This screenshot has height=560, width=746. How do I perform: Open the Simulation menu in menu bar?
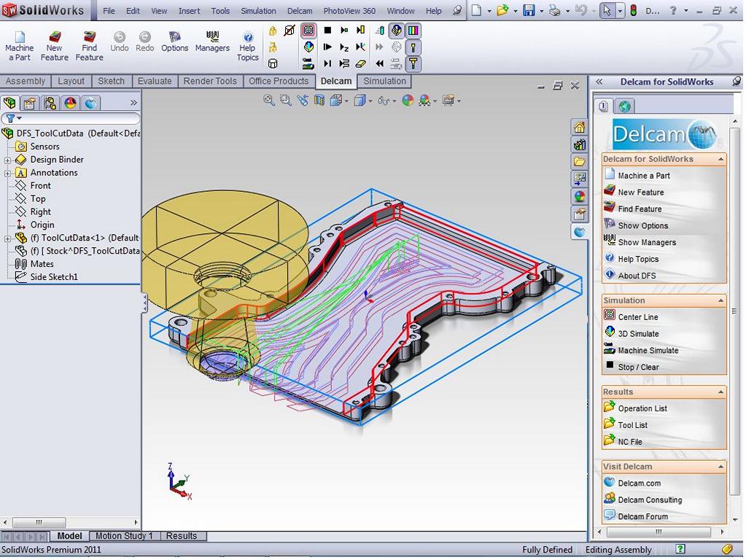click(x=258, y=10)
